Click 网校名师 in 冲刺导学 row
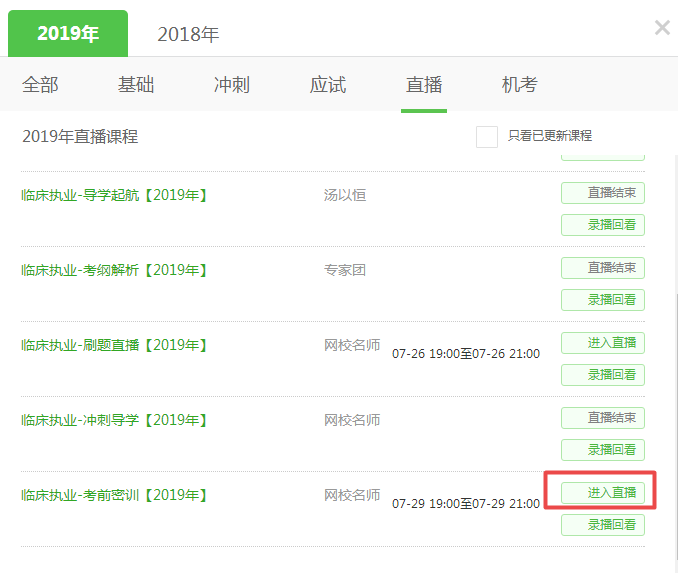This screenshot has height=573, width=678. pos(352,420)
